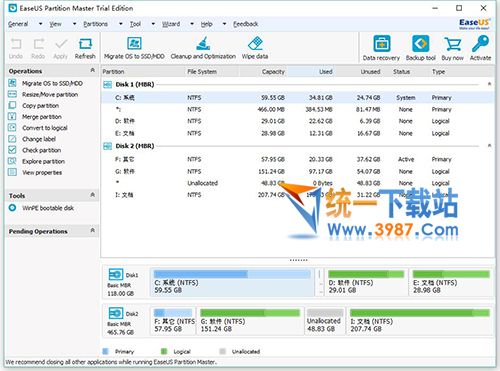The image size is (500, 371).
Task: Collapse the Tools panel section
Action: click(x=93, y=195)
